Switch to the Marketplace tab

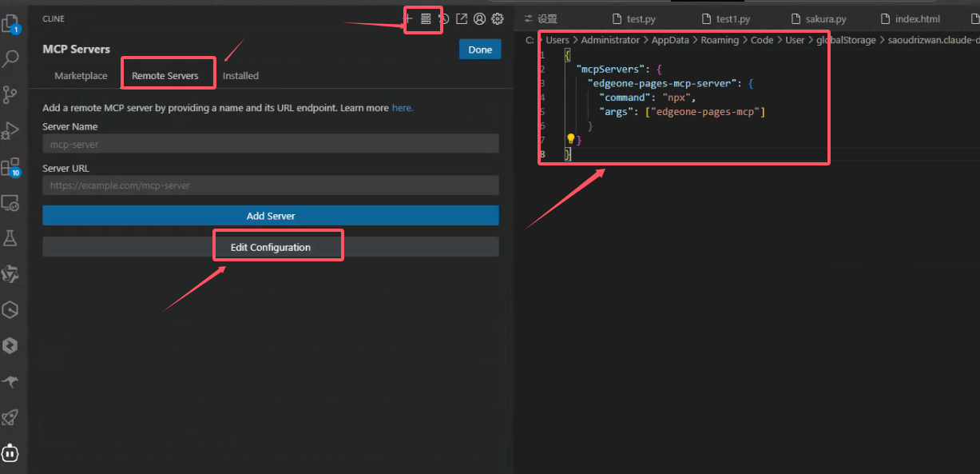pyautogui.click(x=81, y=76)
